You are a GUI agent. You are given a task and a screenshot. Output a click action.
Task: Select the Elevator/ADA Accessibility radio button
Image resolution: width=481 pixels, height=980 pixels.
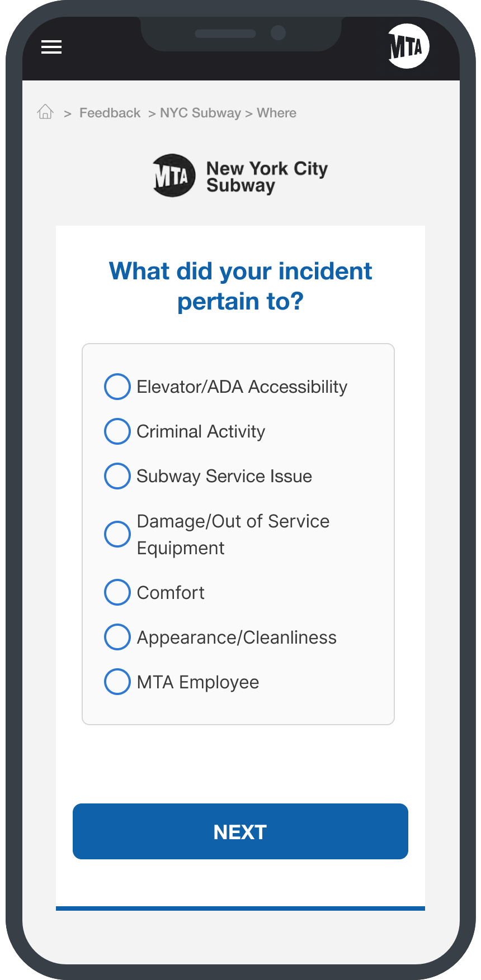[x=117, y=387]
